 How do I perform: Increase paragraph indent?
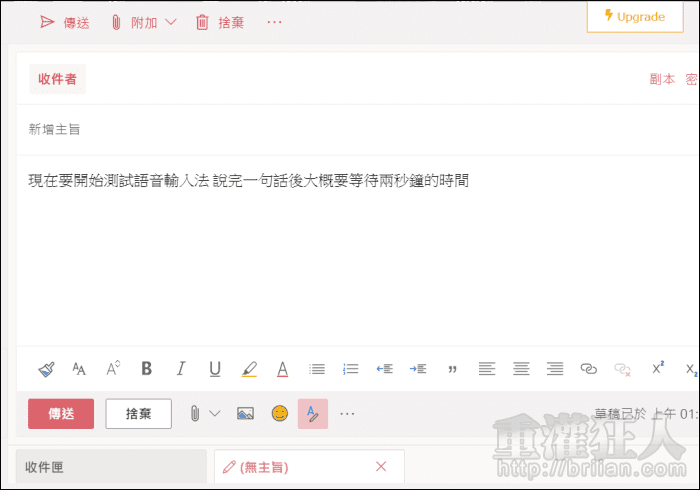click(419, 369)
